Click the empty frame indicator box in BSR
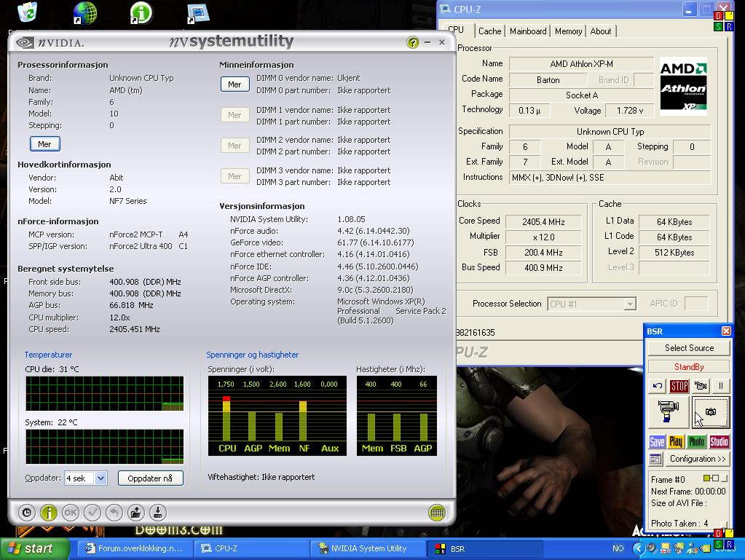The width and height of the screenshot is (745, 560). click(715, 478)
